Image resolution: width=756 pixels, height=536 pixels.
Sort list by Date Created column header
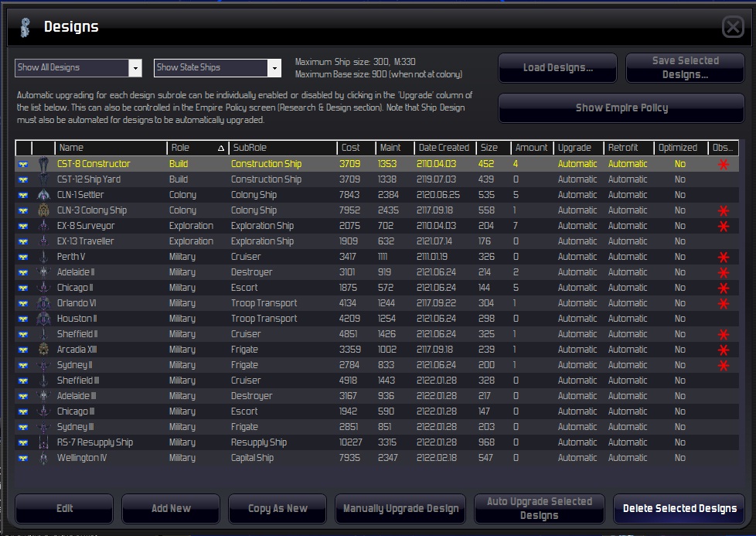444,148
